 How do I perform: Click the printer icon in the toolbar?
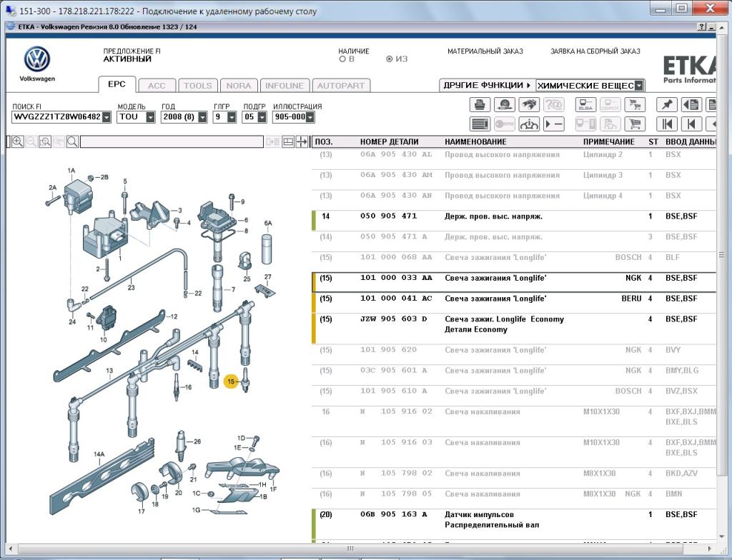pos(480,104)
